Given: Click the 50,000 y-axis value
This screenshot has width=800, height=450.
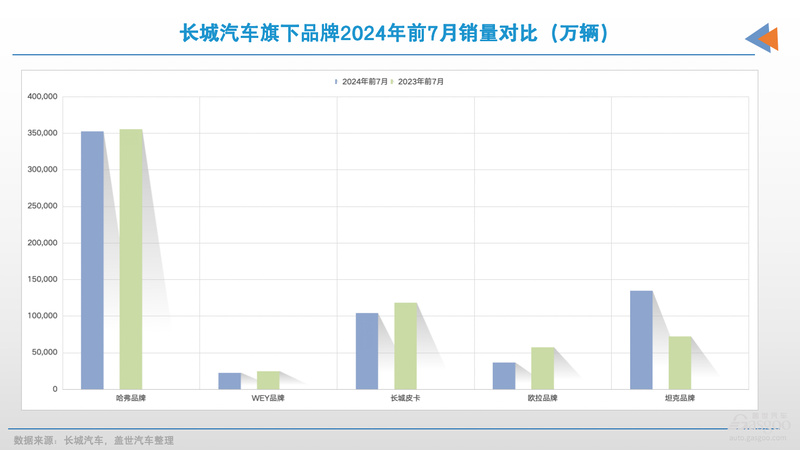Looking at the screenshot, I should tap(44, 353).
